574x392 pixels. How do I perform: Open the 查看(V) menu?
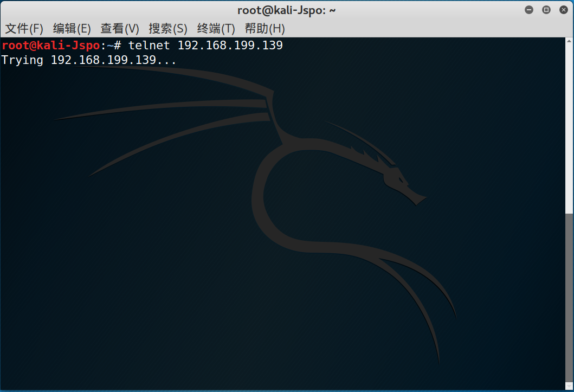[x=120, y=29]
